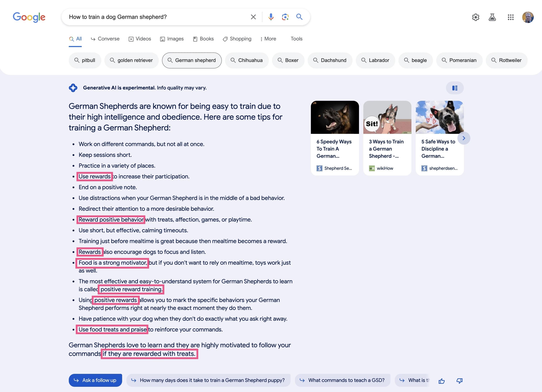542x392 pixels.
Task: Clear the search query with the X
Action: 253,17
